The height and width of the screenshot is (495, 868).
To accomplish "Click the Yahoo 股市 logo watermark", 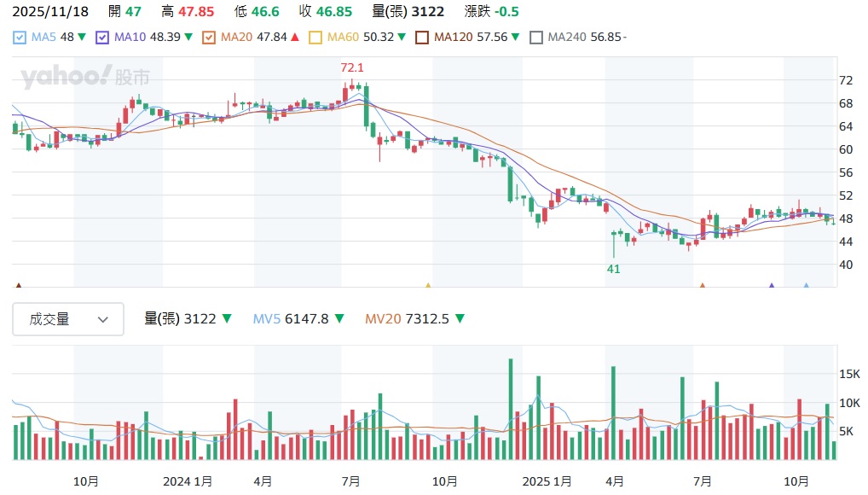I will pyautogui.click(x=85, y=77).
